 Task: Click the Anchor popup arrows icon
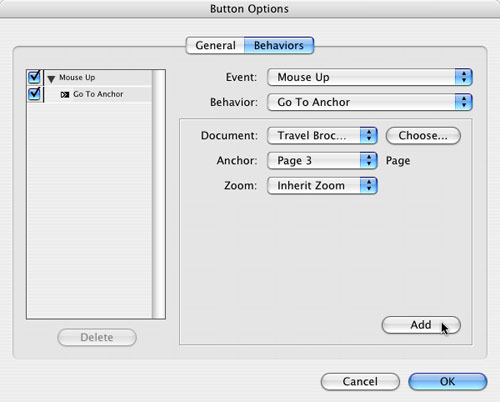click(369, 160)
